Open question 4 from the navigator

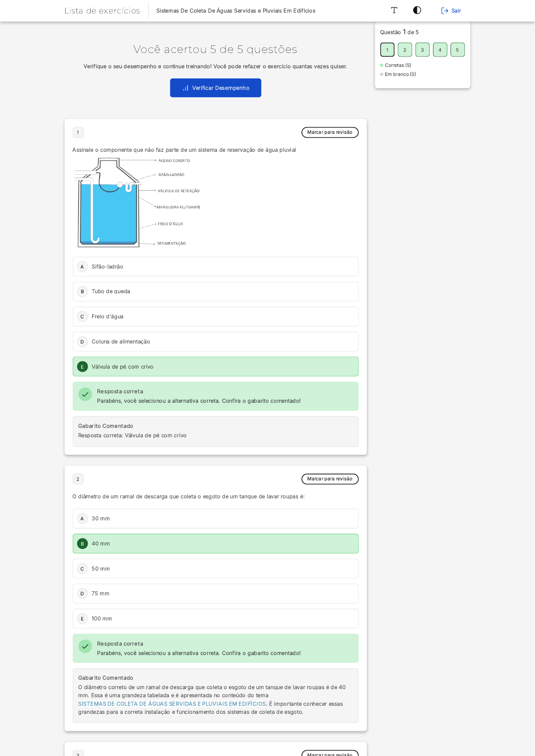440,50
